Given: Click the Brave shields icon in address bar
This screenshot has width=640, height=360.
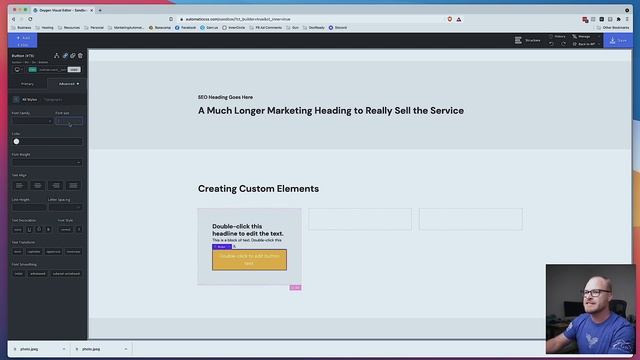Looking at the screenshot, I should coord(450,19).
